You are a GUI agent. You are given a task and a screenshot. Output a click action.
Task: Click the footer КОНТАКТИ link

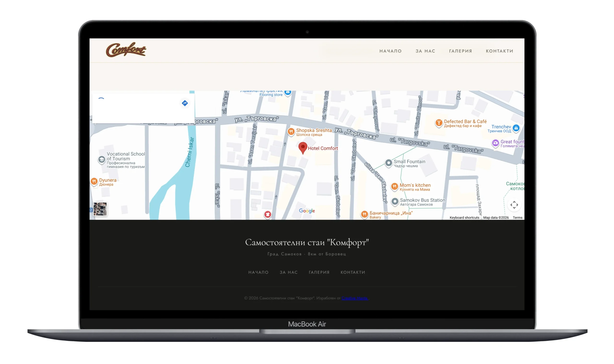(x=353, y=272)
